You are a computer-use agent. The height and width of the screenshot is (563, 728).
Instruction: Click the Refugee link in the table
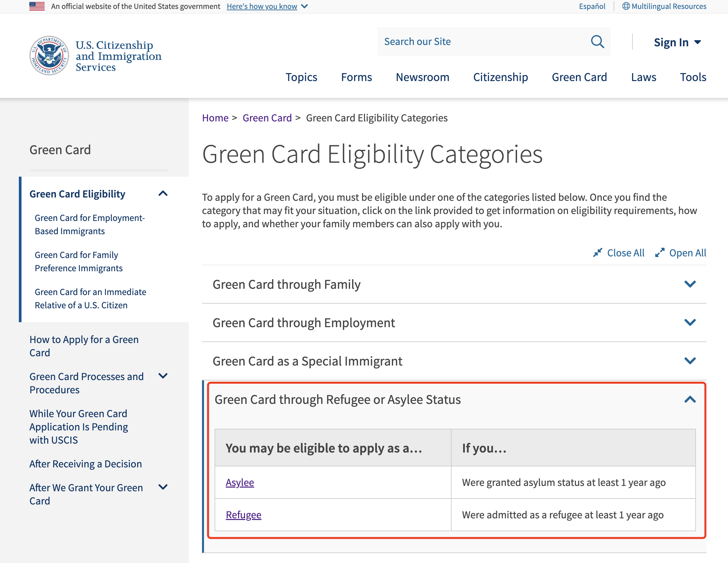coord(243,515)
